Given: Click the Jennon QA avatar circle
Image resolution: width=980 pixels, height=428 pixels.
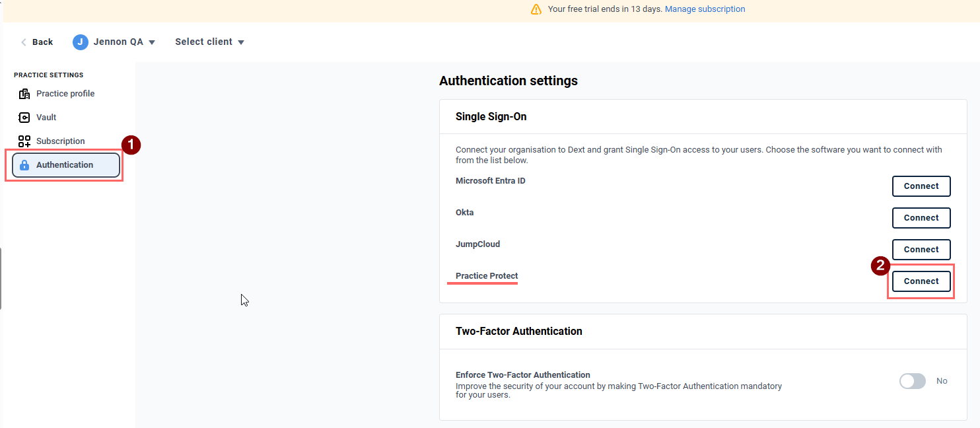Looking at the screenshot, I should click(x=81, y=42).
